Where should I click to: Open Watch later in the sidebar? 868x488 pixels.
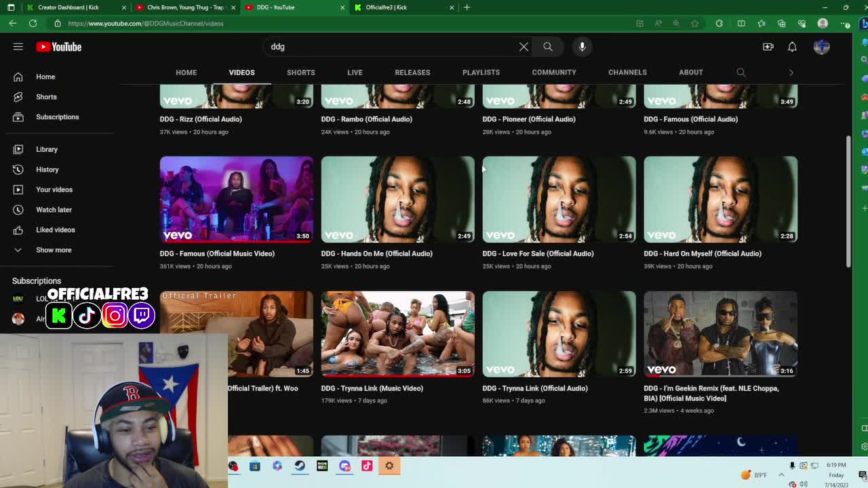(x=54, y=210)
